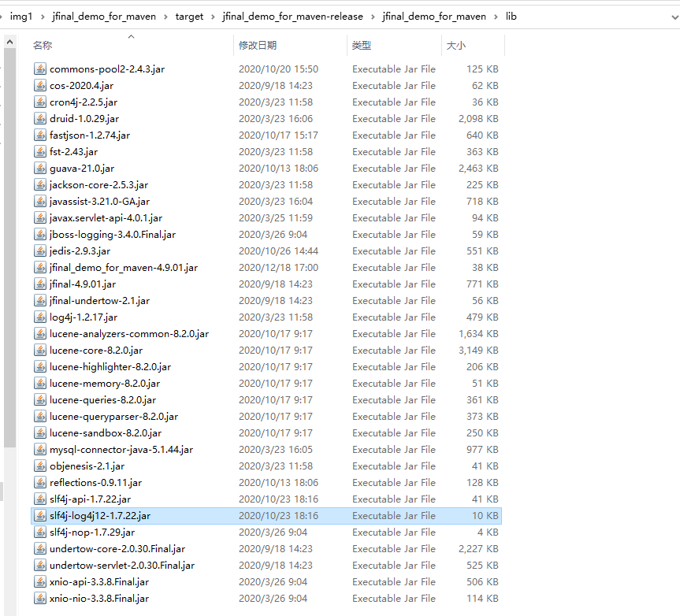Viewport: 680px width, 616px height.
Task: Select the objenesis-2.1.jar icon
Action: 40,466
